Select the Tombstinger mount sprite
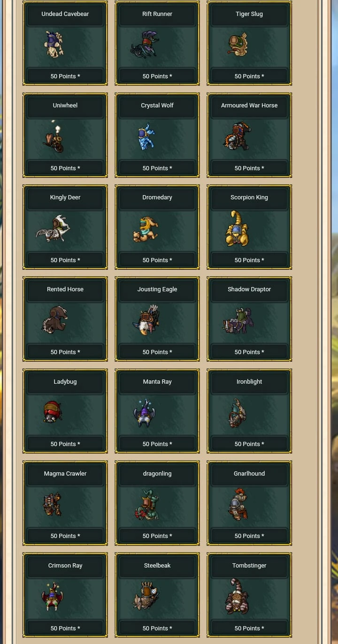The width and height of the screenshot is (338, 644). pyautogui.click(x=237, y=596)
